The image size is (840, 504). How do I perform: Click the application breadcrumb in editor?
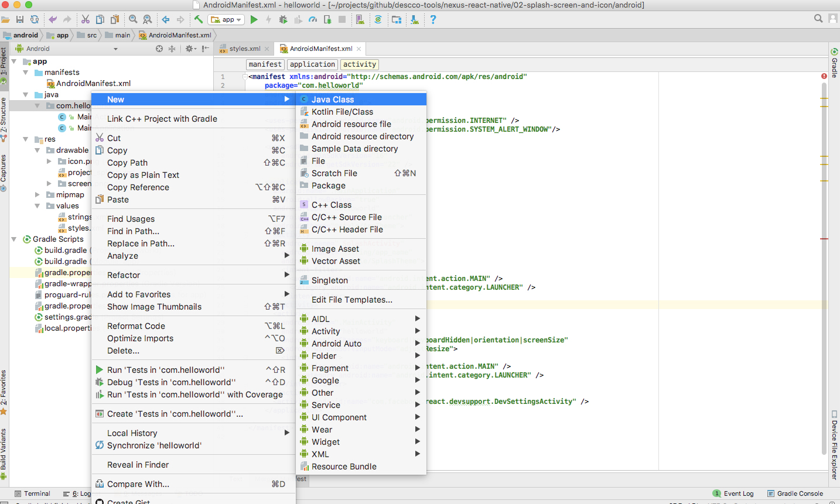click(313, 64)
